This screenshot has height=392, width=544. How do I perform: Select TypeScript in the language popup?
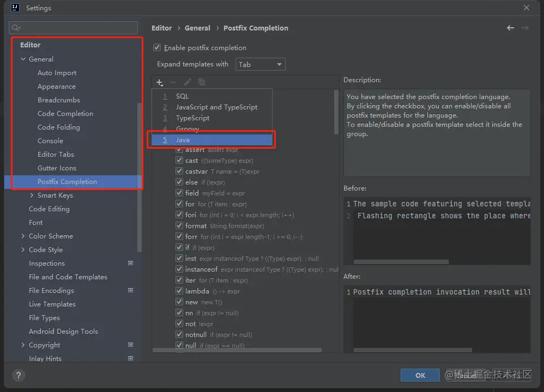pyautogui.click(x=212, y=118)
